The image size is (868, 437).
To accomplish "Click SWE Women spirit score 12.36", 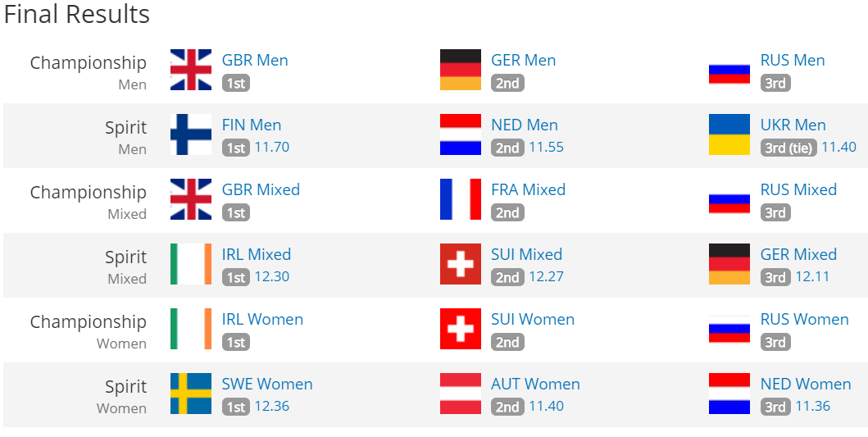I will pyautogui.click(x=272, y=406).
